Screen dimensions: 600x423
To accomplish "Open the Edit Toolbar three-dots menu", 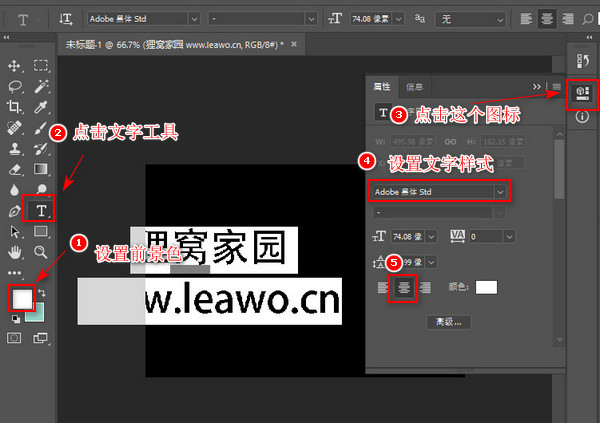I will point(15,273).
